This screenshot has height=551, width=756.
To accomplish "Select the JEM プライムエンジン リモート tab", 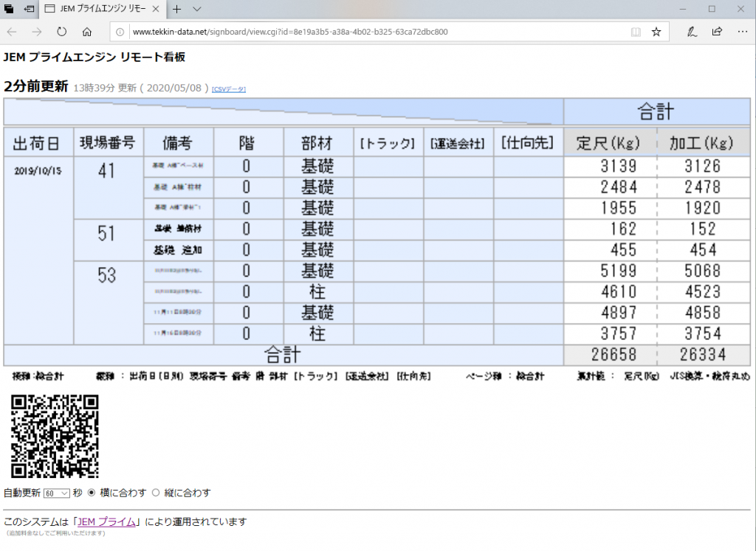I will click(x=102, y=9).
